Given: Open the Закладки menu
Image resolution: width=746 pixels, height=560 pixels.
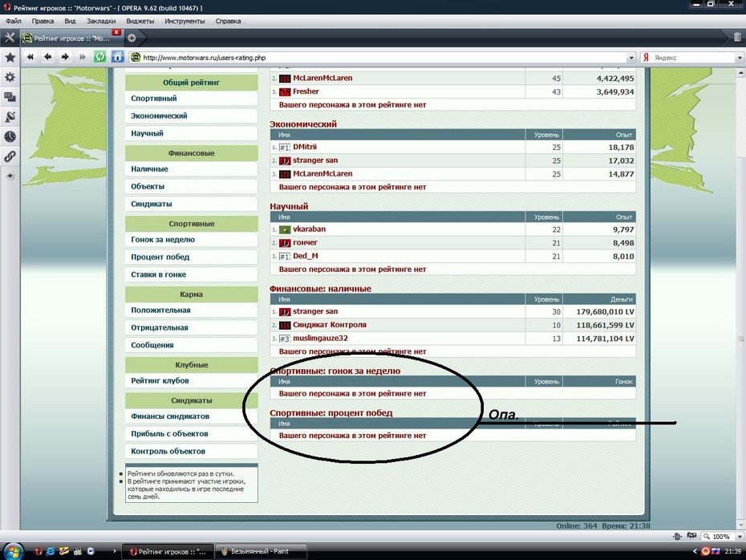Looking at the screenshot, I should pyautogui.click(x=101, y=21).
